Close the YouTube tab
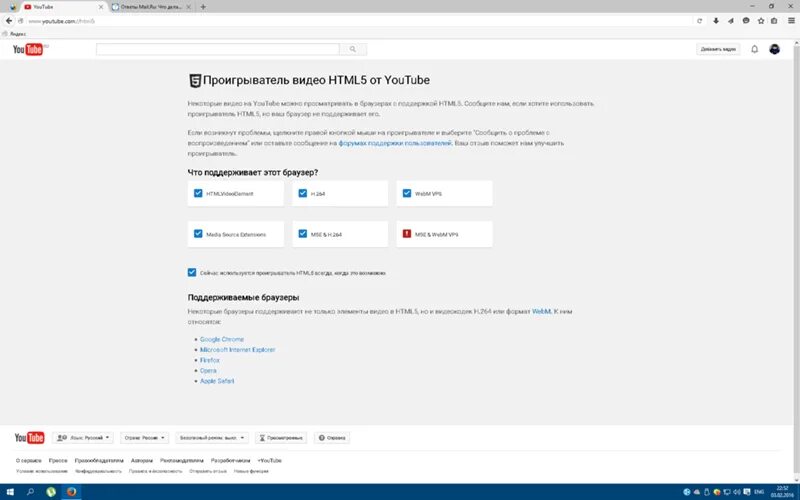800x500 pixels. coord(101,7)
